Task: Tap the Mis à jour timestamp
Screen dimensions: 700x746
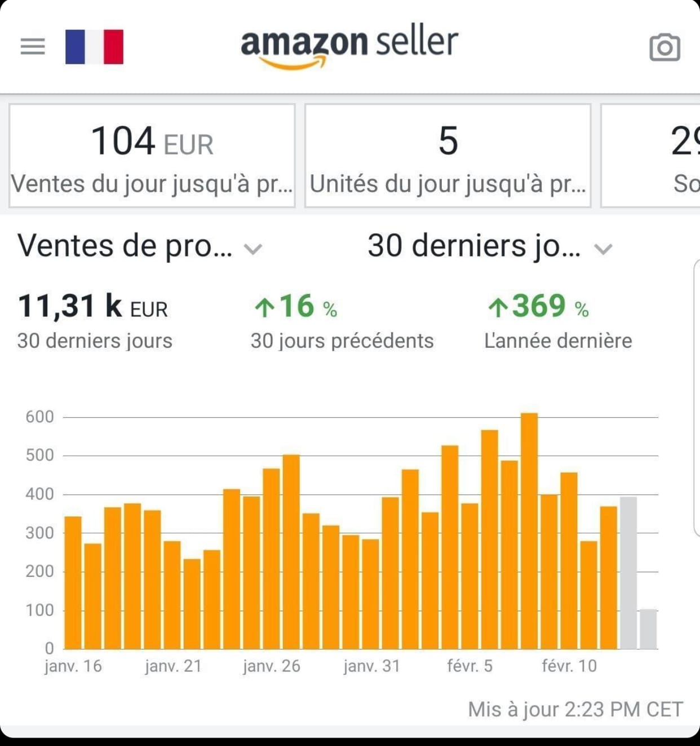Action: (575, 709)
